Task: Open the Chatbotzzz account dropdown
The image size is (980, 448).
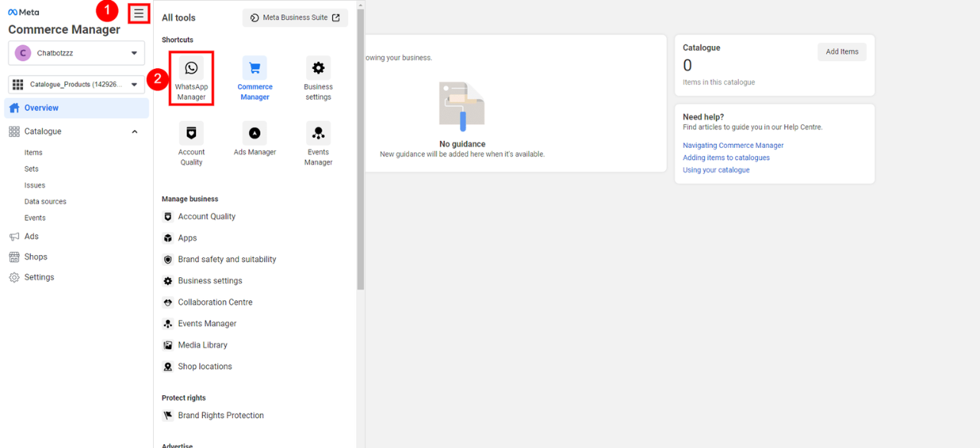Action: (77, 53)
